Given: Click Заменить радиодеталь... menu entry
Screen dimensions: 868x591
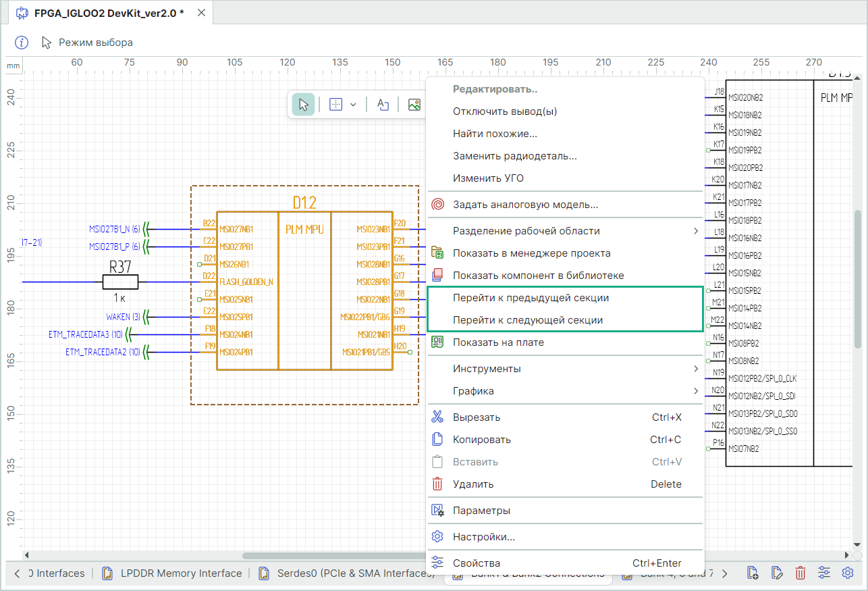Looking at the screenshot, I should coord(514,156).
